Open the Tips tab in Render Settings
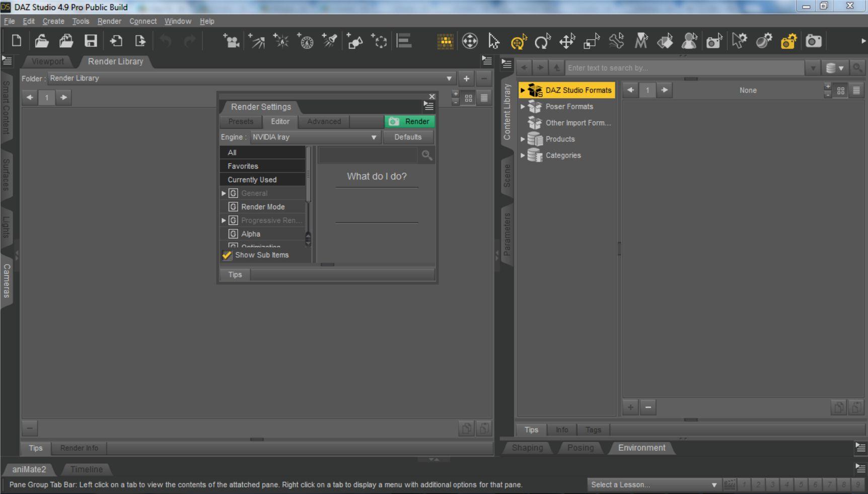This screenshot has width=868, height=494. (x=235, y=275)
